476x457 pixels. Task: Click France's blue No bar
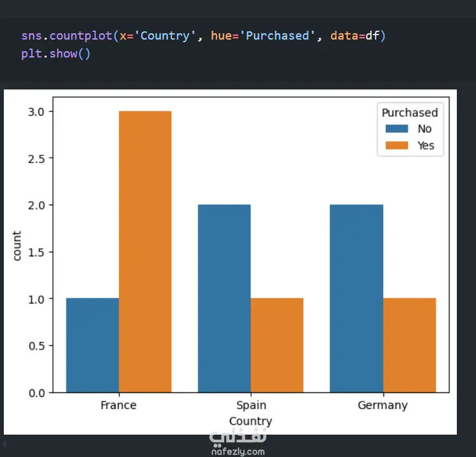click(93, 345)
